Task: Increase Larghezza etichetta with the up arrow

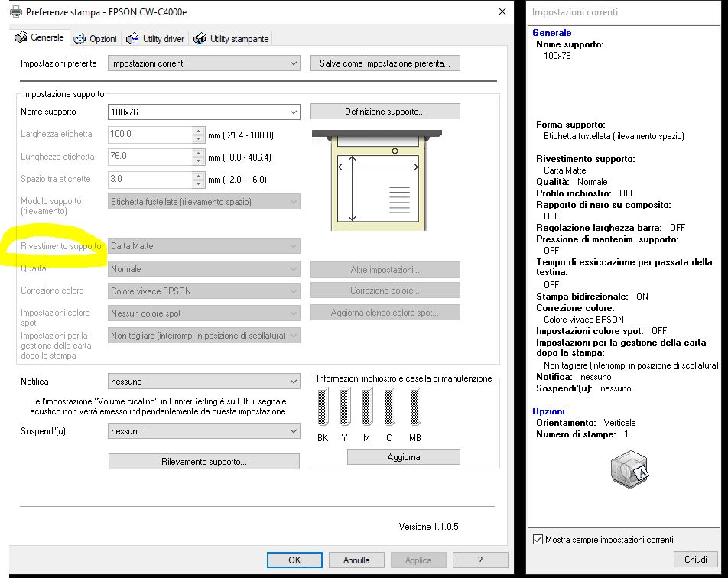Action: (199, 130)
